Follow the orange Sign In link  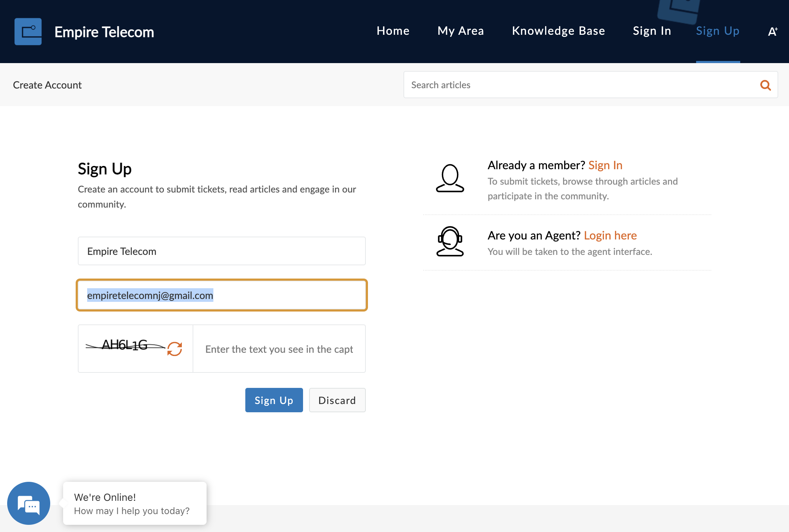point(605,165)
